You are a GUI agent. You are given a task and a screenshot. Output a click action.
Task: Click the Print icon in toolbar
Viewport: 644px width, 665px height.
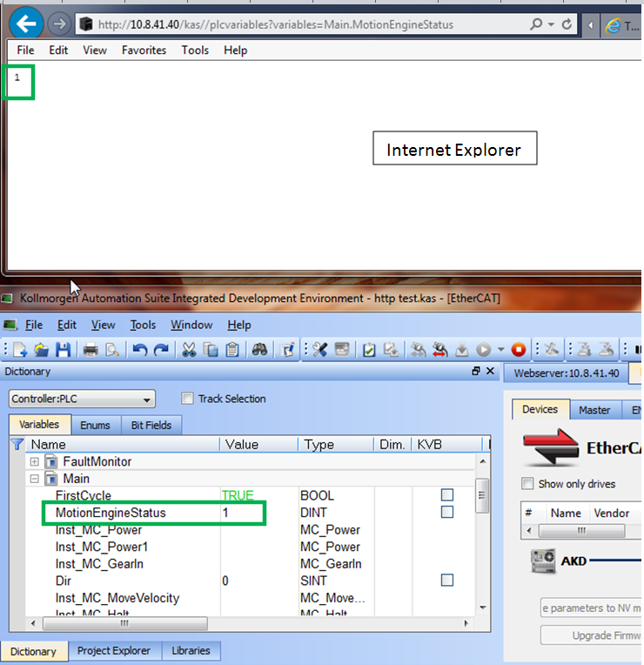[91, 350]
